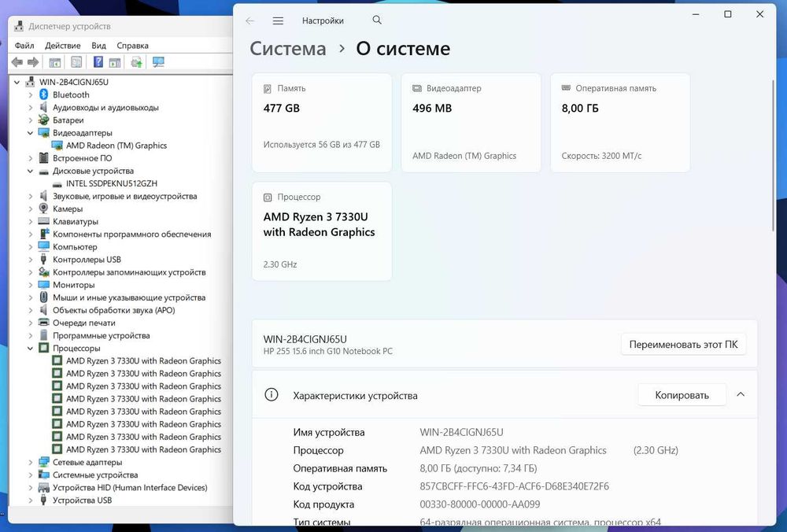Click the printer/update driver toolbar icon
This screenshot has width=787, height=532.
point(136,62)
